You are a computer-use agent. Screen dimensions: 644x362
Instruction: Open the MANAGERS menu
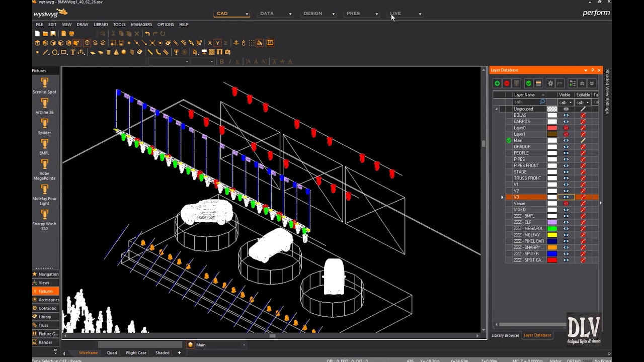[x=141, y=24]
